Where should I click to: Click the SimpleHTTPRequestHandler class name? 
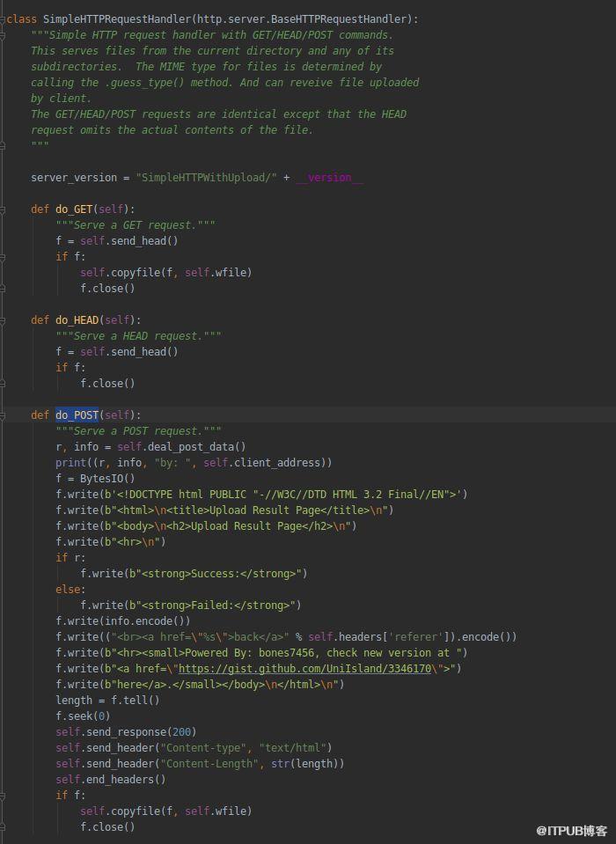click(117, 18)
